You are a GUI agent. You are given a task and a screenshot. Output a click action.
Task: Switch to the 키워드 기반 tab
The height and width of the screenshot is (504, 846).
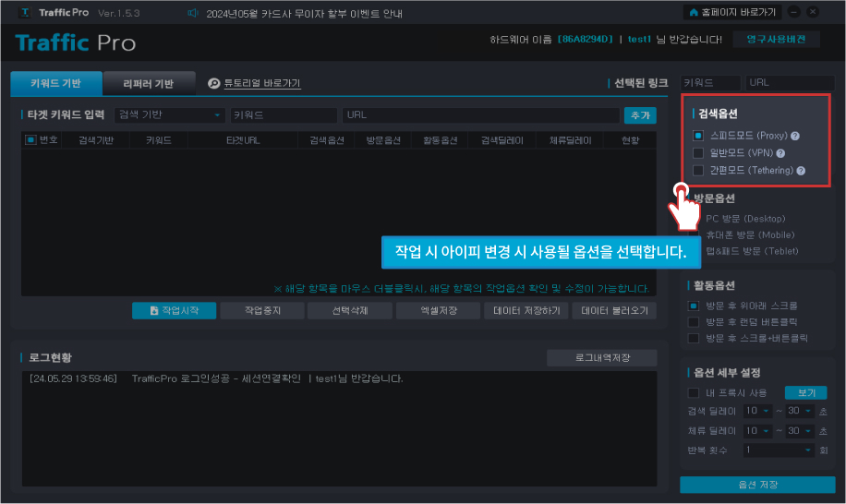[x=56, y=83]
